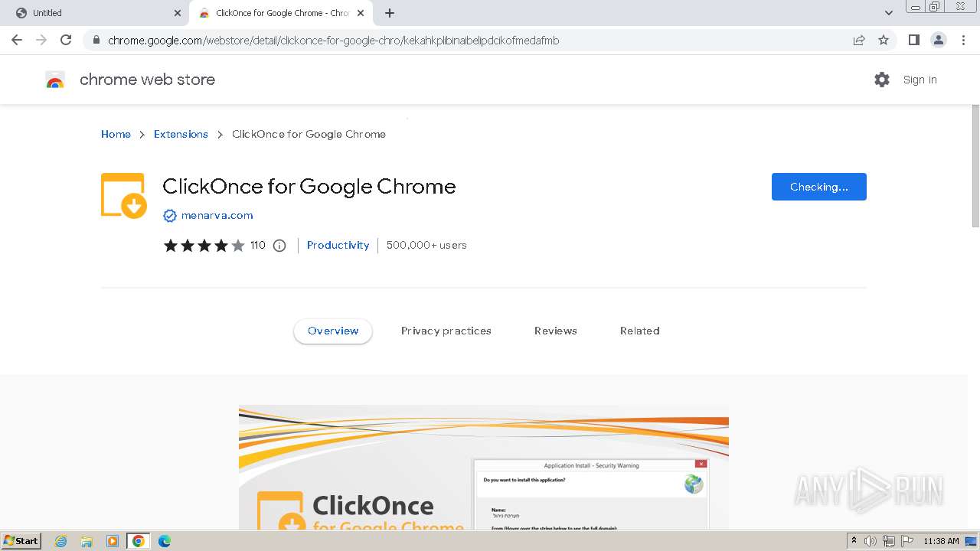Open the menarva.com publisher link
Screen dimensions: 980x551
[217, 216]
